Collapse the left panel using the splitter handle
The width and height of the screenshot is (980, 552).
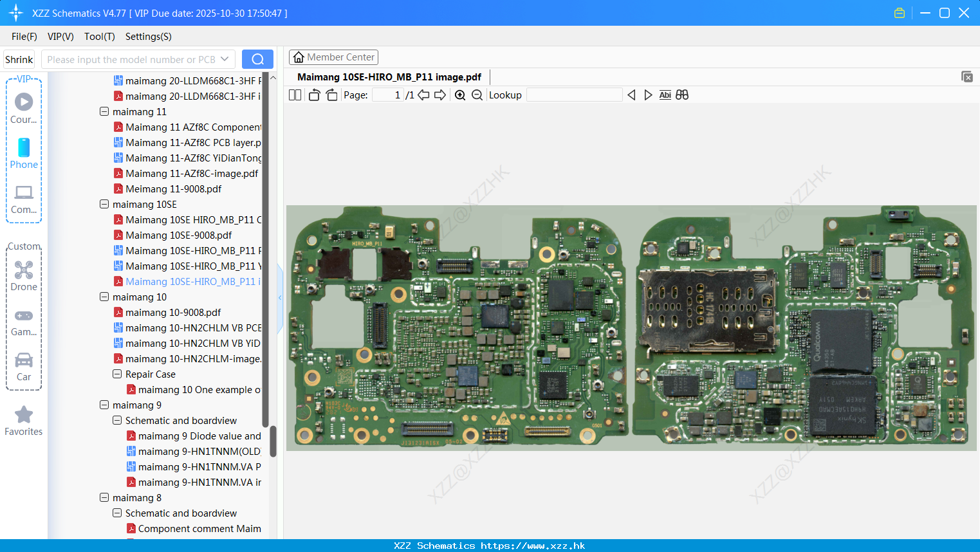pos(280,298)
